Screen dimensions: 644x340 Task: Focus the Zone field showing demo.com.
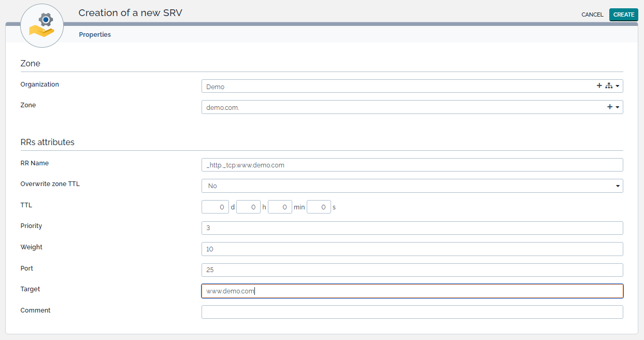click(412, 107)
